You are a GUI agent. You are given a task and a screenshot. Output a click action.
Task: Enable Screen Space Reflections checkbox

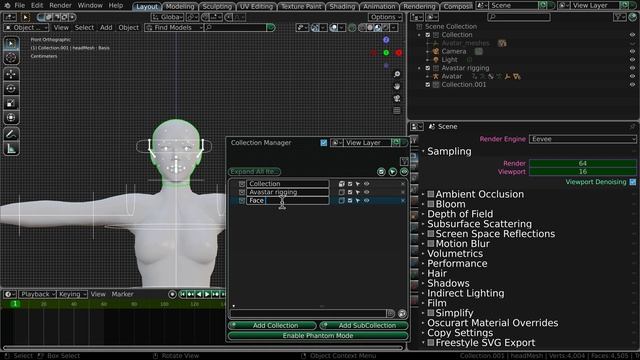[431, 234]
